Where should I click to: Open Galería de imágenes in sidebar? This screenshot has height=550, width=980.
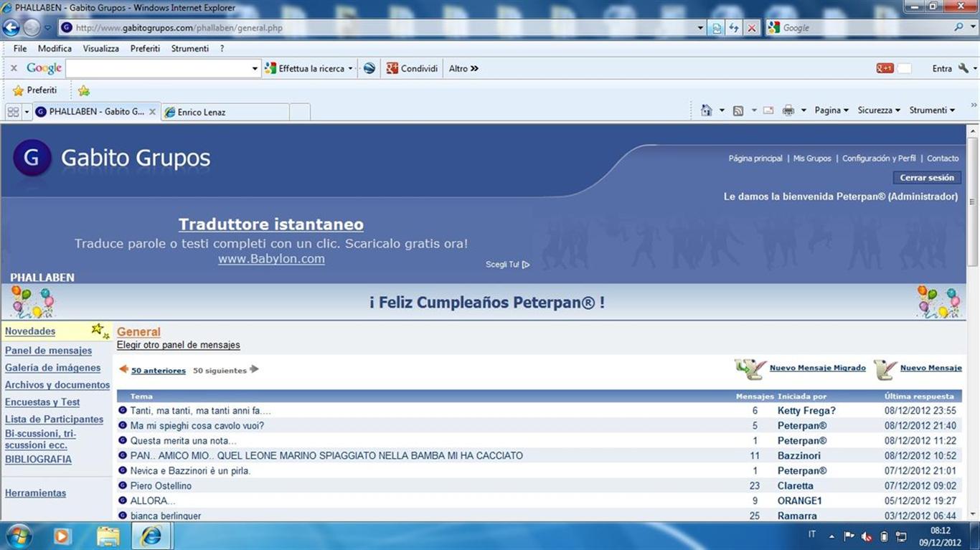coord(53,368)
